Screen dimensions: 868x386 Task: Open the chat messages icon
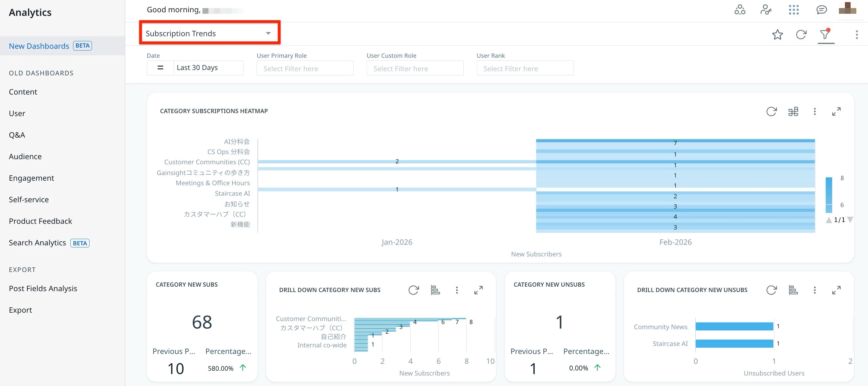(x=821, y=10)
